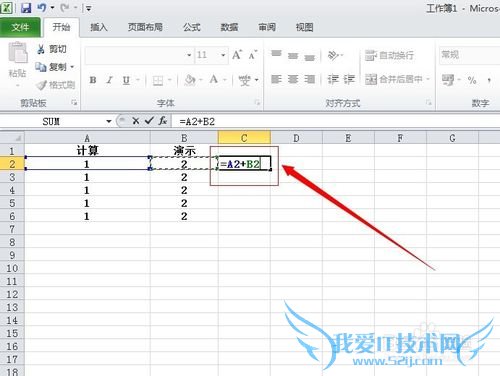Select column C header

coord(244,138)
